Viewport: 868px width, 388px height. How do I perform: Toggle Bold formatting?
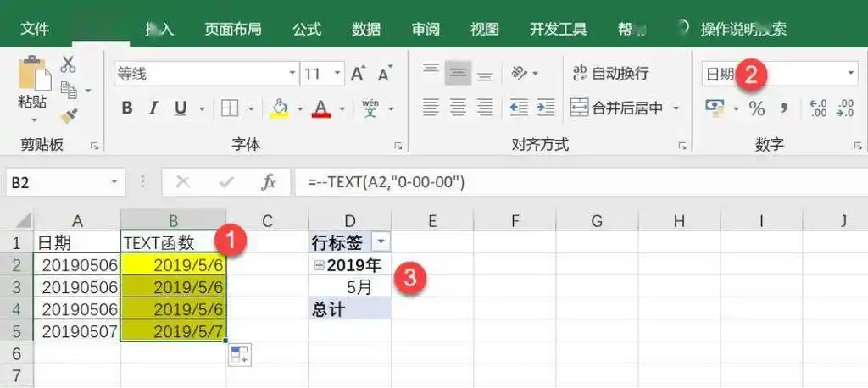127,108
